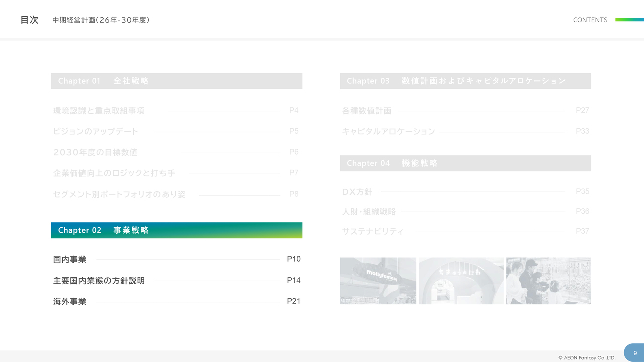This screenshot has width=644, height=362.
Task: Click page number P21 beside 海外事業
Action: coord(294,301)
